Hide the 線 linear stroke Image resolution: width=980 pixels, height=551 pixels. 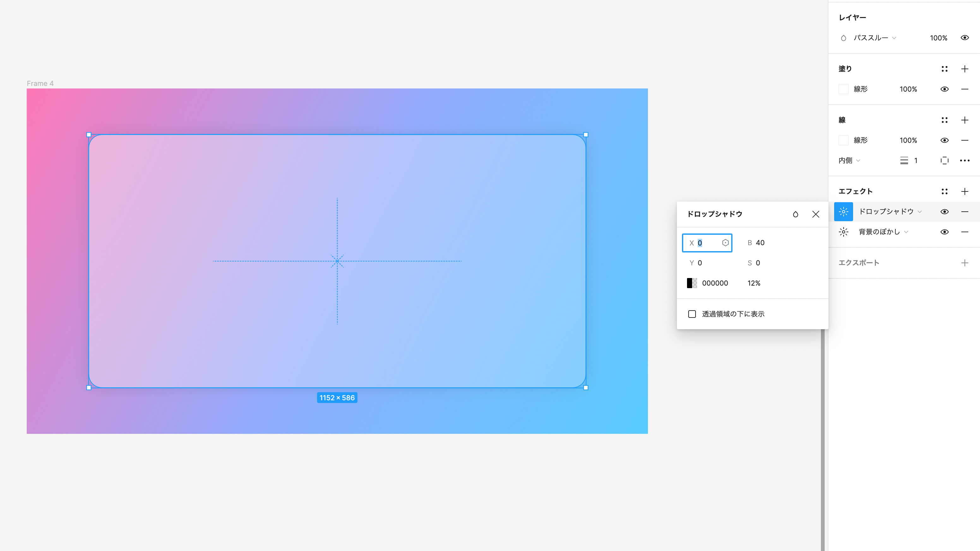944,140
